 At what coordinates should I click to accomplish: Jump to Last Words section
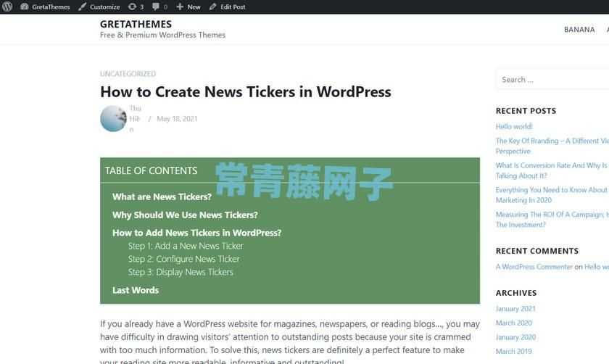[136, 290]
